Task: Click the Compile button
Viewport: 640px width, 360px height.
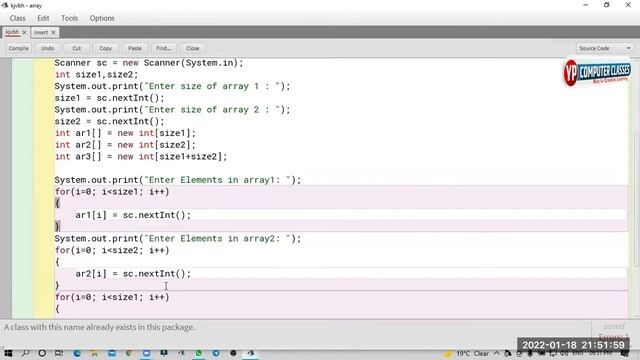Action: [x=18, y=48]
